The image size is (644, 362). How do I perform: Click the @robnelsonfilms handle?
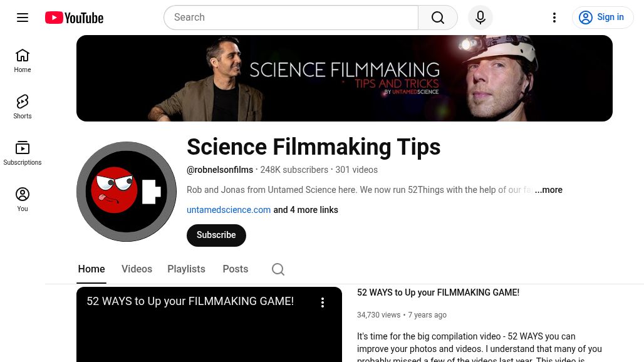[x=220, y=170]
